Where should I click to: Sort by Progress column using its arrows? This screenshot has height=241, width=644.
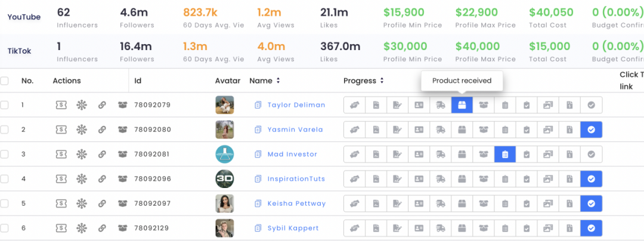382,81
